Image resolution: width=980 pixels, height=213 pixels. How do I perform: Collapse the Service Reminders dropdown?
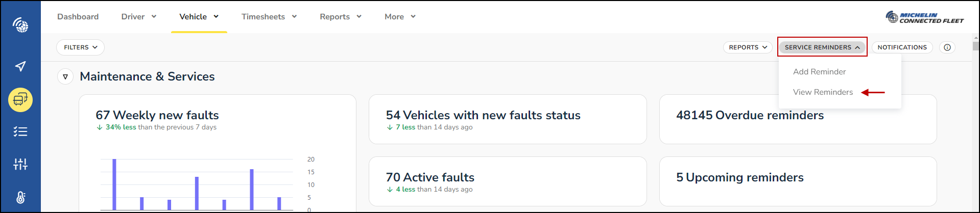coord(822,47)
